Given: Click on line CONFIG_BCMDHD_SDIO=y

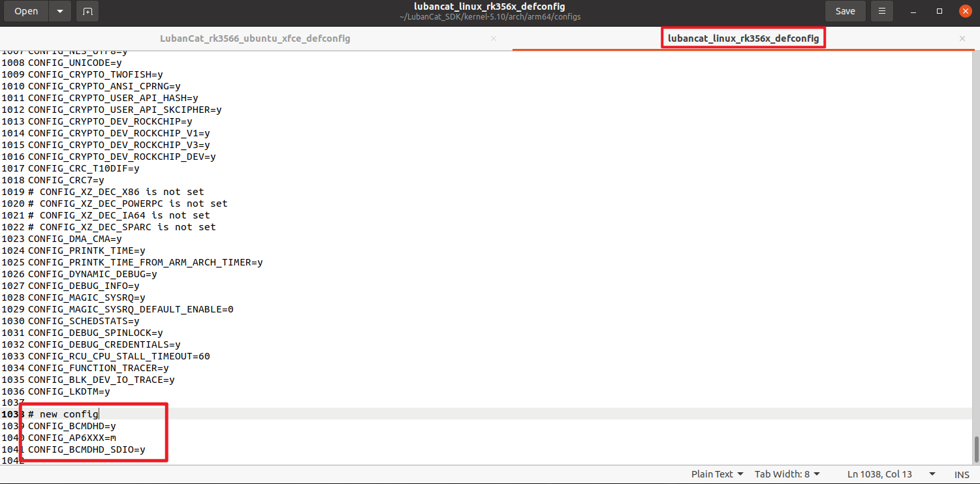Looking at the screenshot, I should point(86,449).
